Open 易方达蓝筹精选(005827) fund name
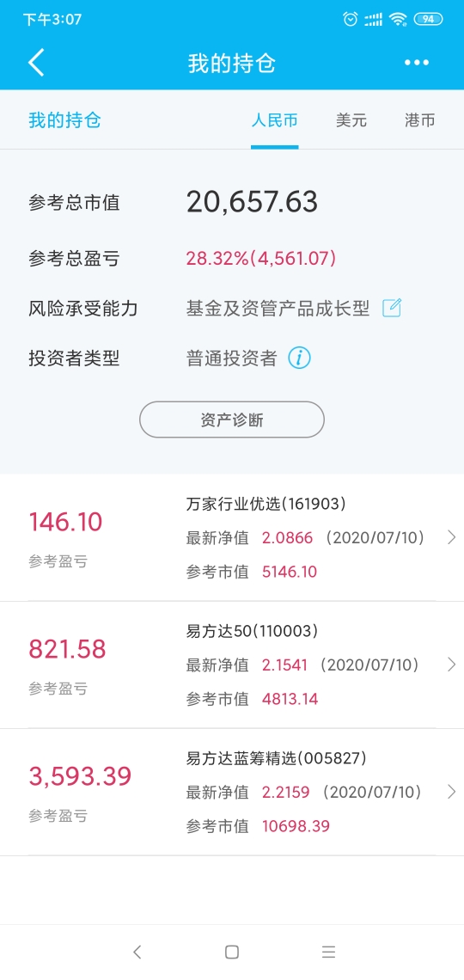 click(x=277, y=759)
